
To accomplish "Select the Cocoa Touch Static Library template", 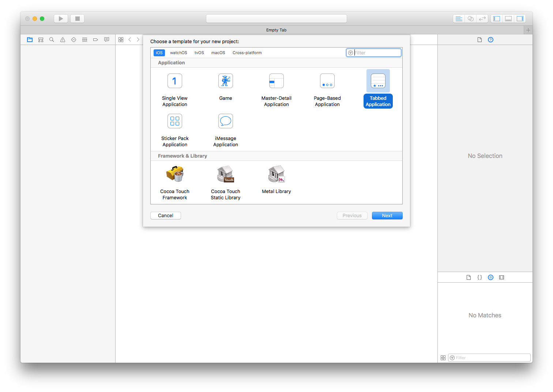I will pos(225,174).
